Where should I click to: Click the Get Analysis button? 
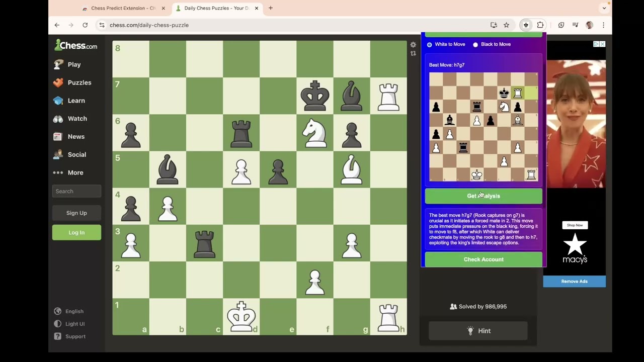(x=484, y=196)
